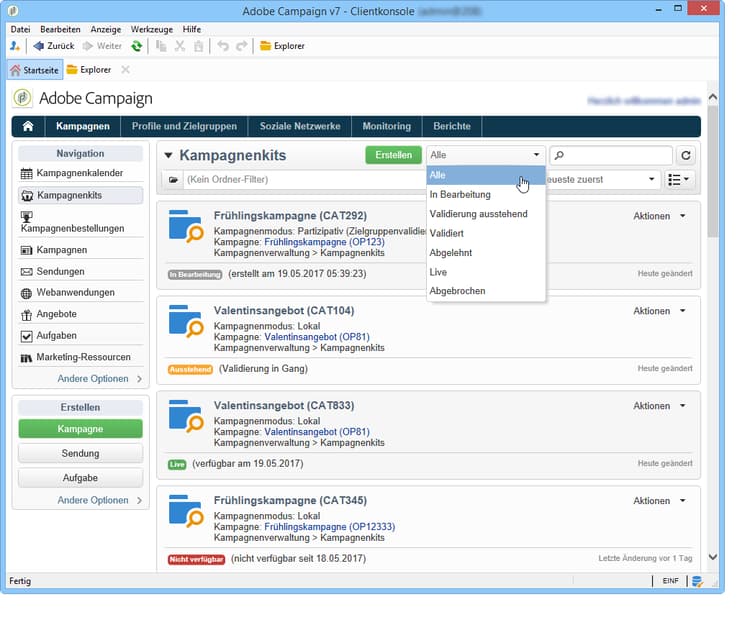Open Explorer from the toolbar
The height and width of the screenshot is (630, 750).
pos(282,46)
